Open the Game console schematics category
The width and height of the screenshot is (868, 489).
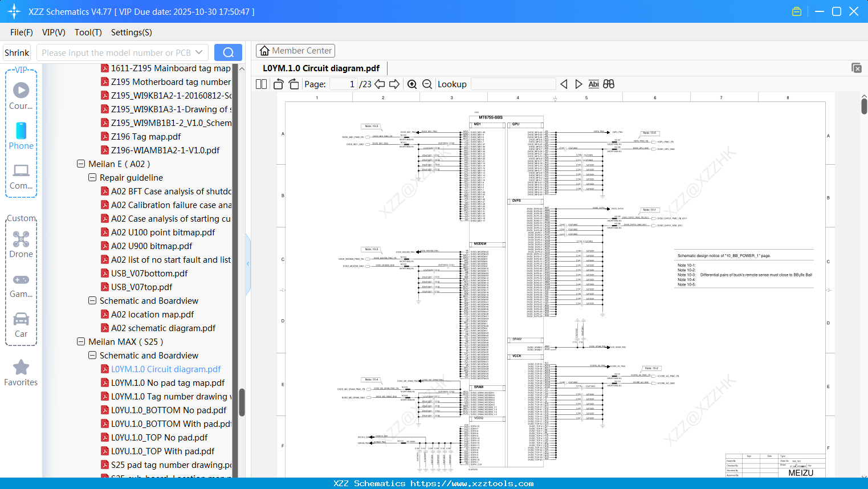point(21,284)
